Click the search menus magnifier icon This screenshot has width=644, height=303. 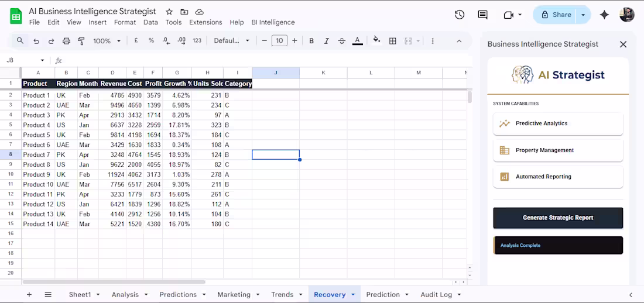coord(20,40)
